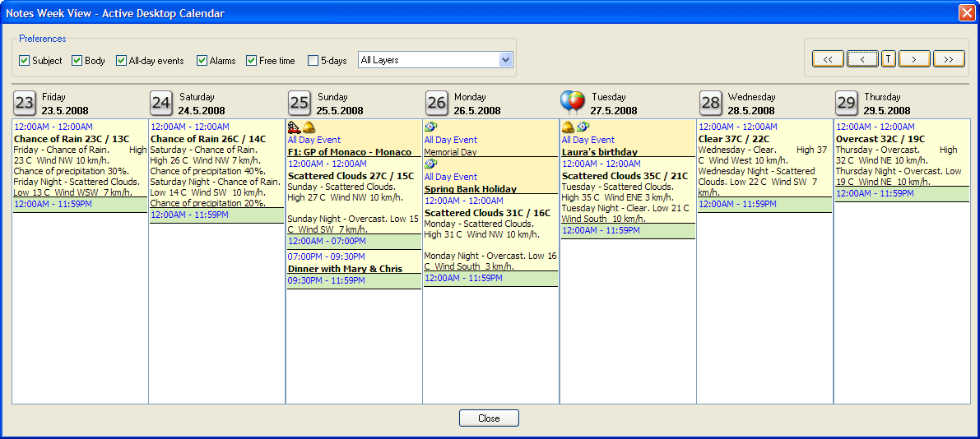980x439 pixels.
Task: Select 'F1: GP of Monaco - Monaco' event
Action: coord(350,152)
